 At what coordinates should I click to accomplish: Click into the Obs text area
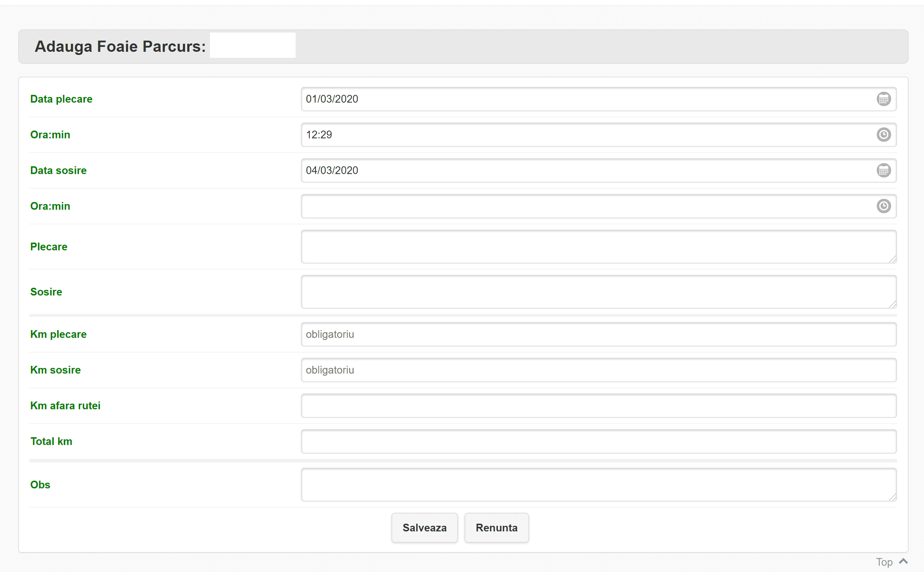tap(599, 484)
